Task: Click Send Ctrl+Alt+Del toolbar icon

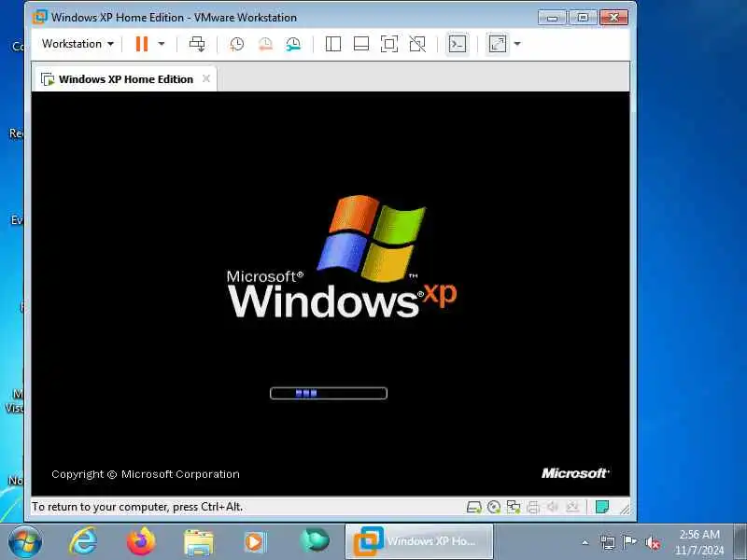Action: point(197,44)
